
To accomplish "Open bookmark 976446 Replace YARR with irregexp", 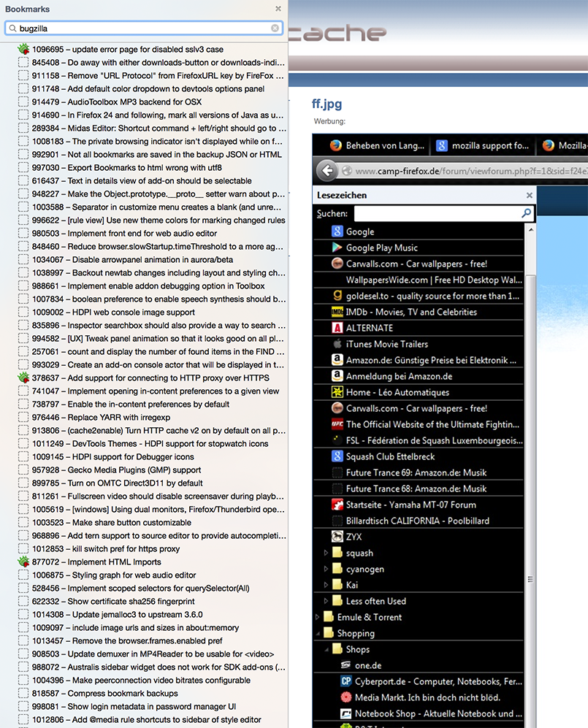I will coord(101,417).
